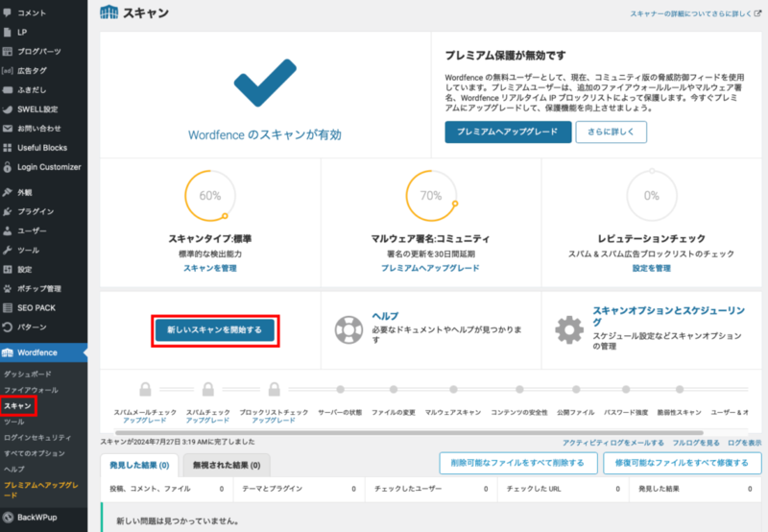
Task: Click 修復可能なファイルをすべて修復する button
Action: click(683, 463)
